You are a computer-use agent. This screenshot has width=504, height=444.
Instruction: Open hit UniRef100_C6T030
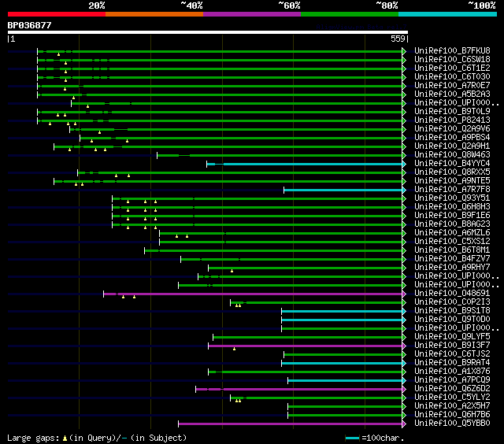452,77
